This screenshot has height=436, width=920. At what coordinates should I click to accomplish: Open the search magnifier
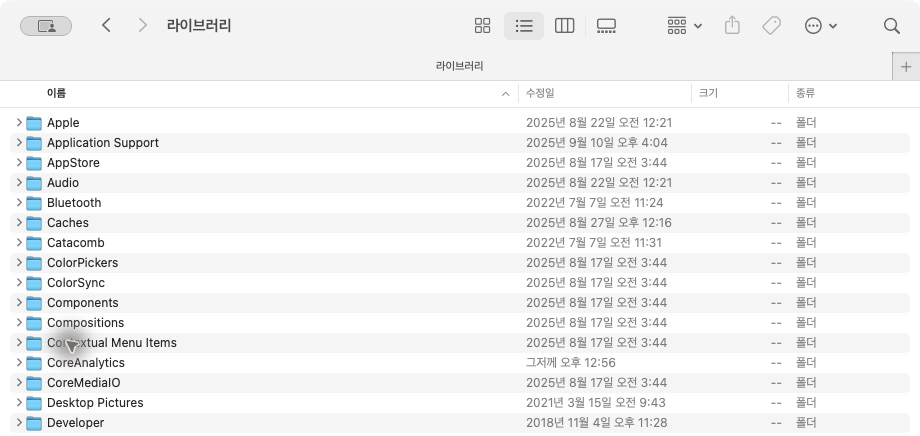point(891,26)
